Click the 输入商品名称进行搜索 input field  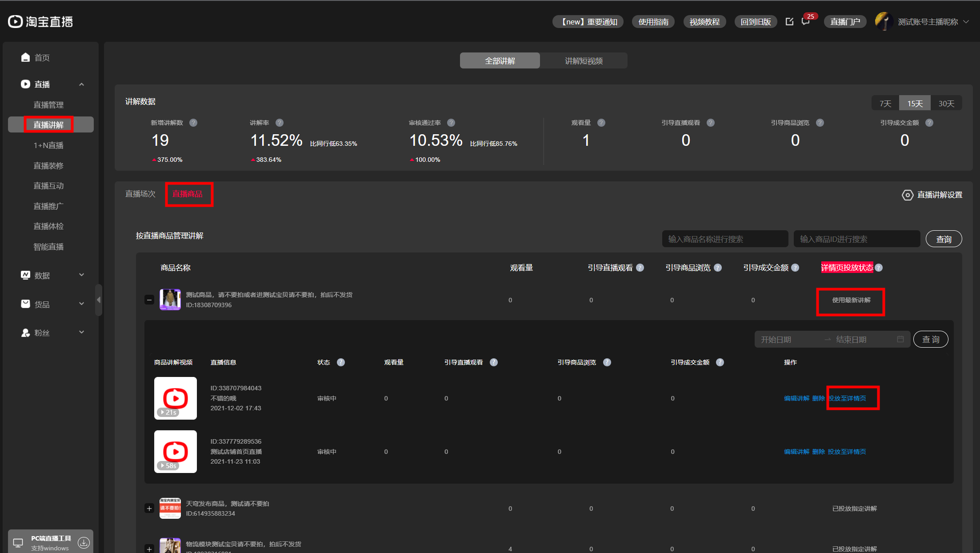pyautogui.click(x=724, y=239)
